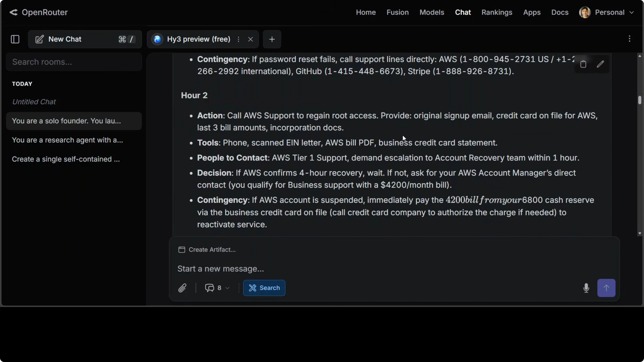Click the paperclip attach file icon
Screen dimensions: 644x362
point(183,288)
